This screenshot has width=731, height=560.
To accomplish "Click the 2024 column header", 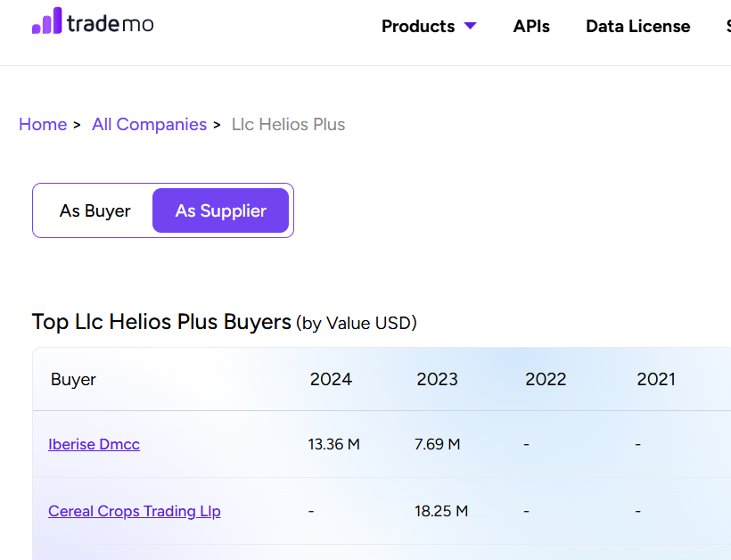I will (331, 380).
